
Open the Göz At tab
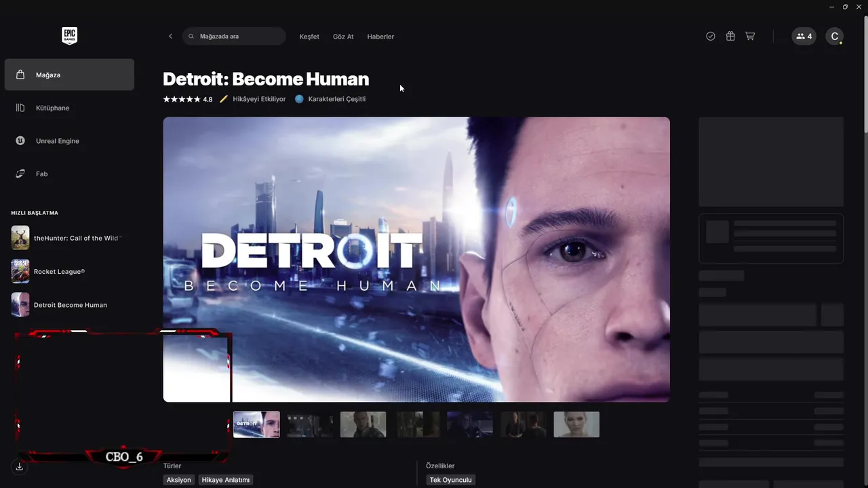pyautogui.click(x=343, y=37)
